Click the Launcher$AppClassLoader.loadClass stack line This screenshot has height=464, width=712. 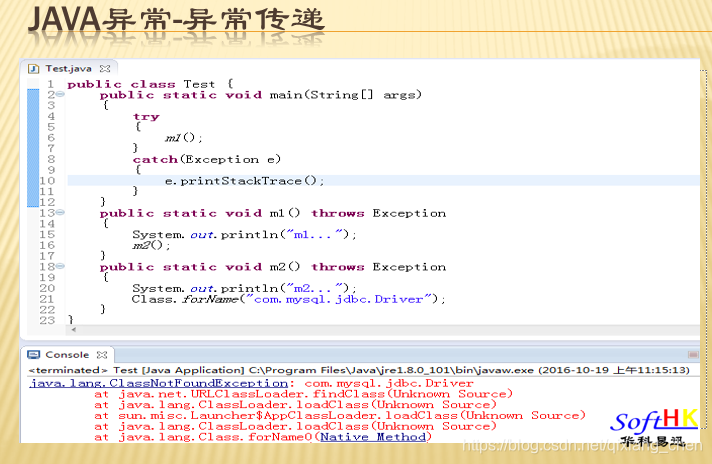click(340, 415)
